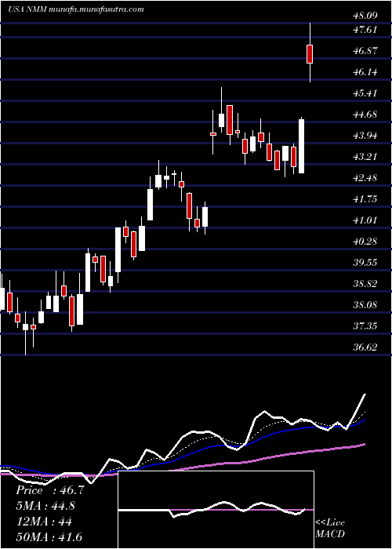The image size is (392, 549).
Task: Click the '12MA : 44' readout
Action: pyautogui.click(x=44, y=522)
